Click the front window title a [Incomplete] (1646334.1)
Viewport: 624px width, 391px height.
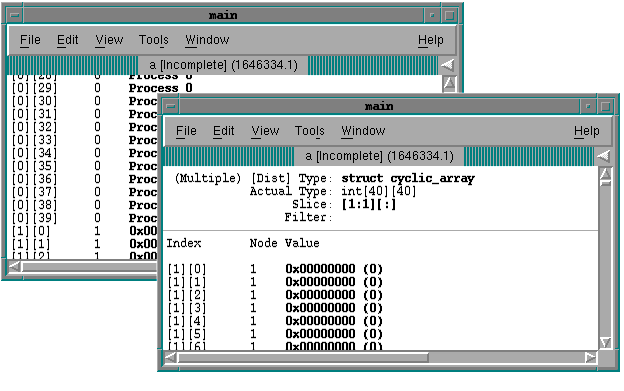click(379, 156)
